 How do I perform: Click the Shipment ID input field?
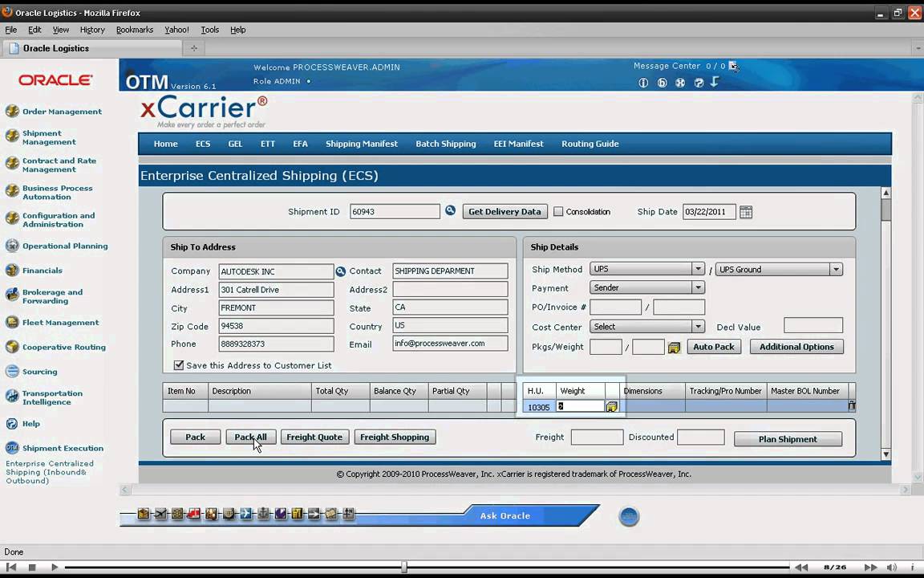tap(395, 211)
